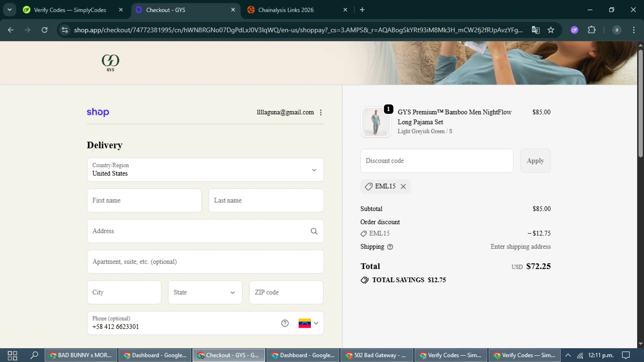The image size is (644, 362).
Task: Close the Checkout - GYS tab
Action: coord(233,10)
